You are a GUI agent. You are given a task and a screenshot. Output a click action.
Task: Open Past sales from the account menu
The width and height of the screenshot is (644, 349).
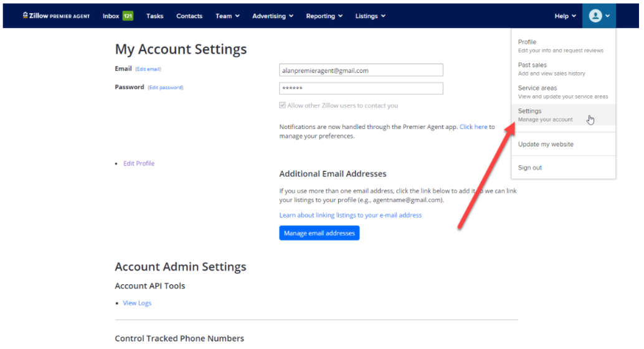pyautogui.click(x=533, y=65)
